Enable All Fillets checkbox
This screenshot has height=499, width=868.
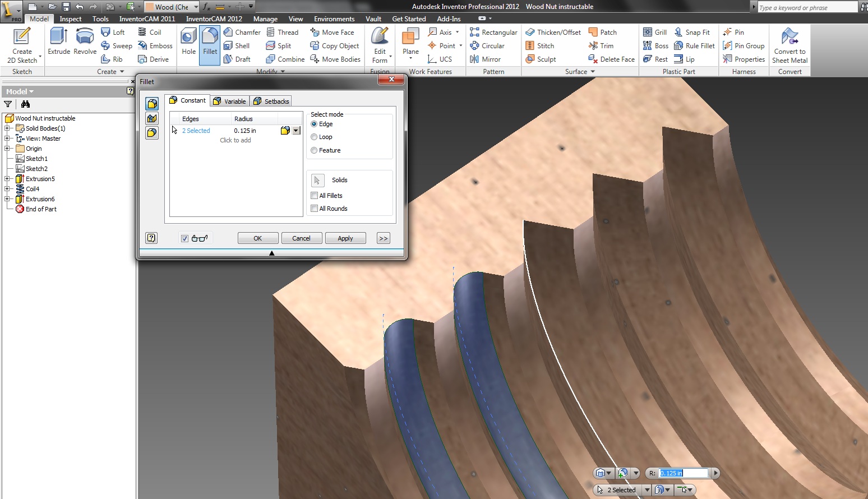[x=315, y=196]
